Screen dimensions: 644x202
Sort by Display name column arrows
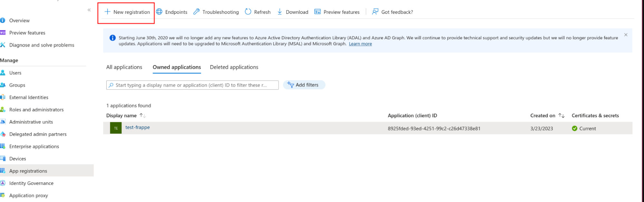click(x=142, y=115)
